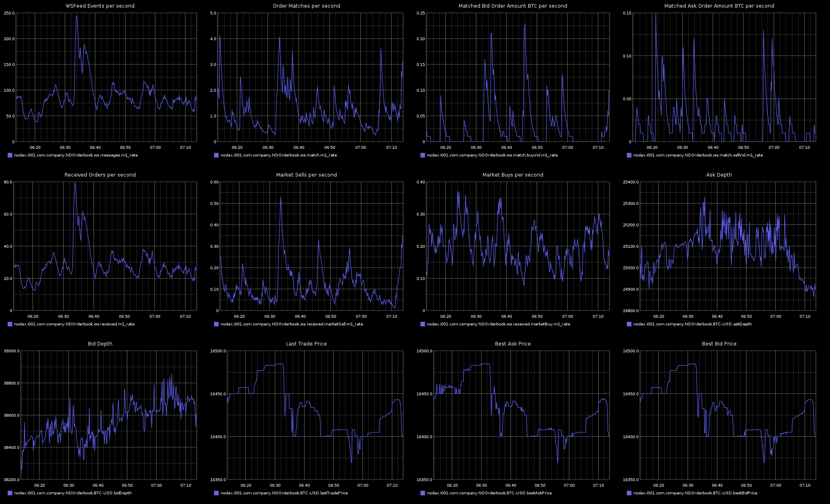Click the 5.0 axis label on Order Matches chart
Screen dimensions: 830x504
(x=213, y=13)
